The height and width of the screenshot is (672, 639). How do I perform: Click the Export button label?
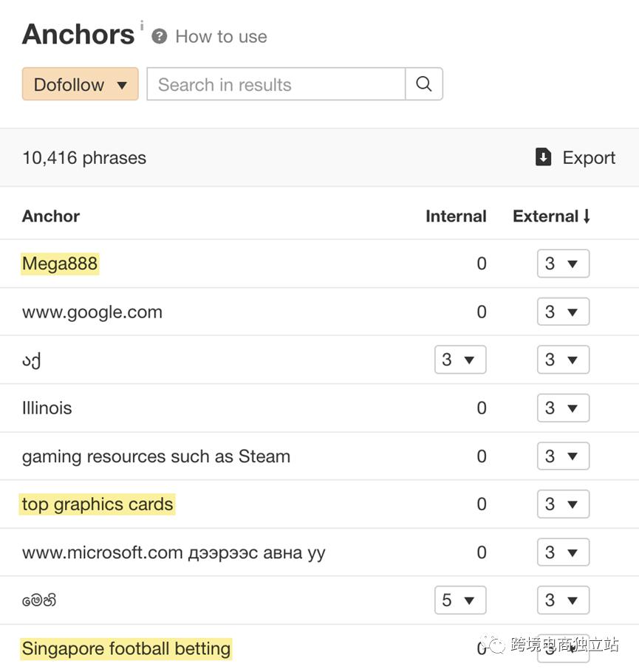[589, 157]
